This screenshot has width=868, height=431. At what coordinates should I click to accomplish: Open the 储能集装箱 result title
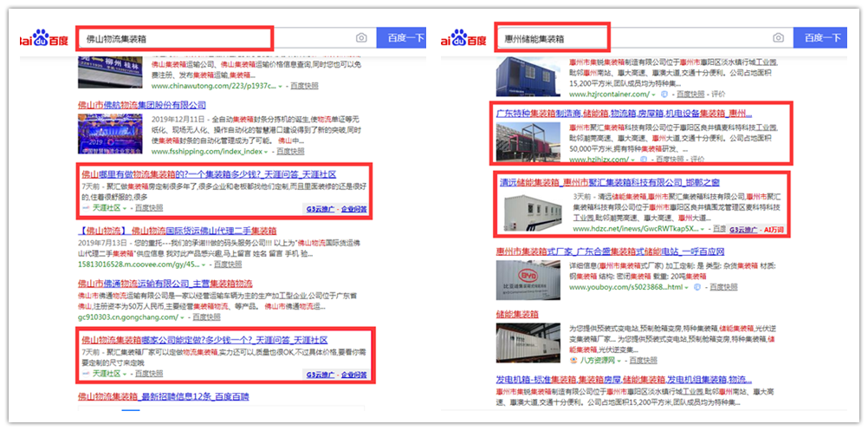pyautogui.click(x=517, y=314)
